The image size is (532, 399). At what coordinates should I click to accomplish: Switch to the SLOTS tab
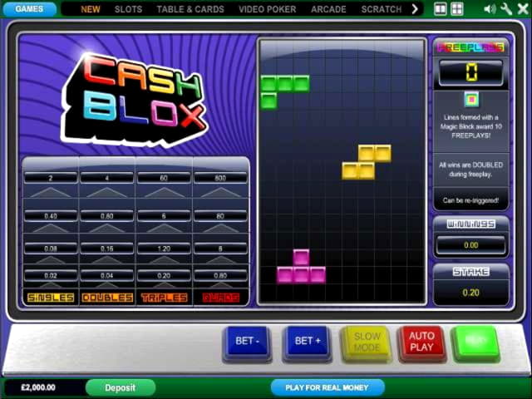128,9
